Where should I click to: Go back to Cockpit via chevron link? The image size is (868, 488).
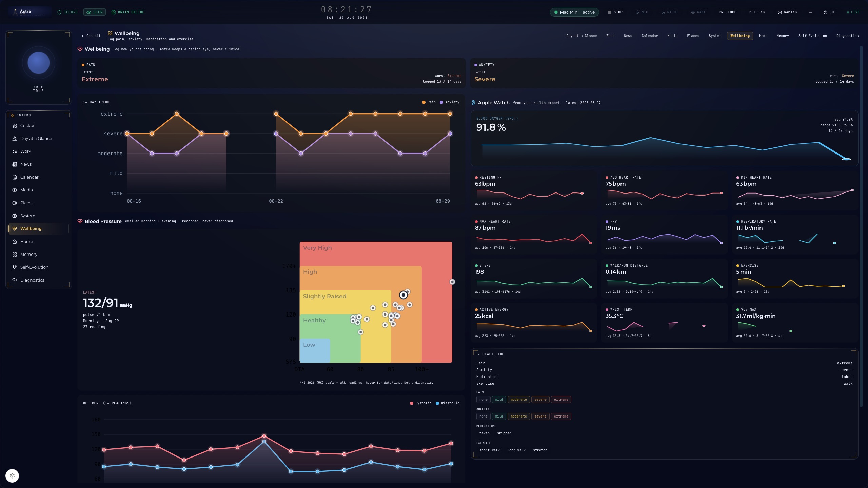[91, 36]
